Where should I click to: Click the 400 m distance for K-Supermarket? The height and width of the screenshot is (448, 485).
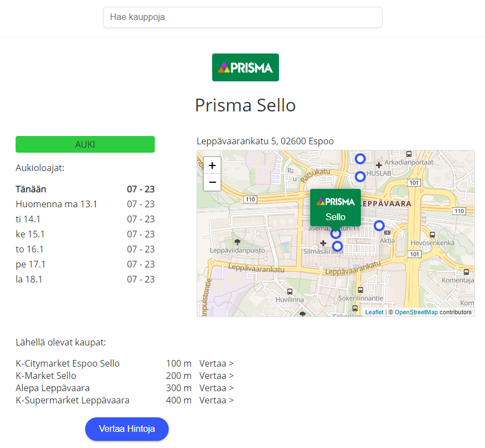[x=179, y=400]
